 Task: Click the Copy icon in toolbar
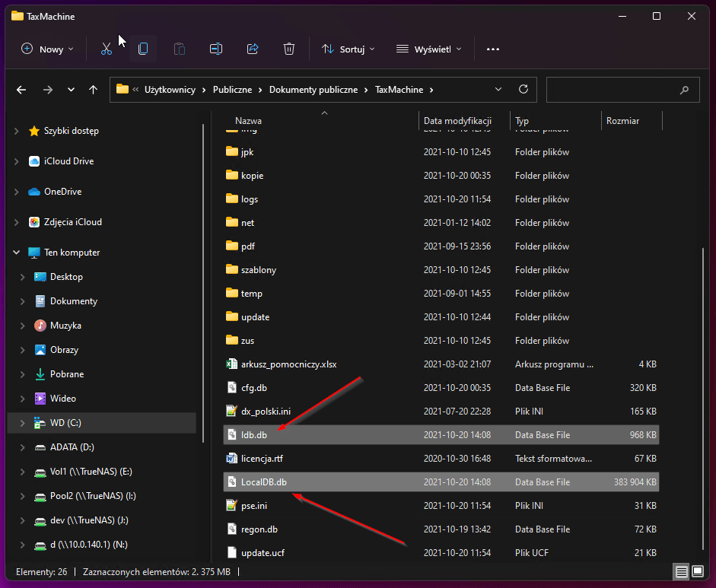(143, 49)
